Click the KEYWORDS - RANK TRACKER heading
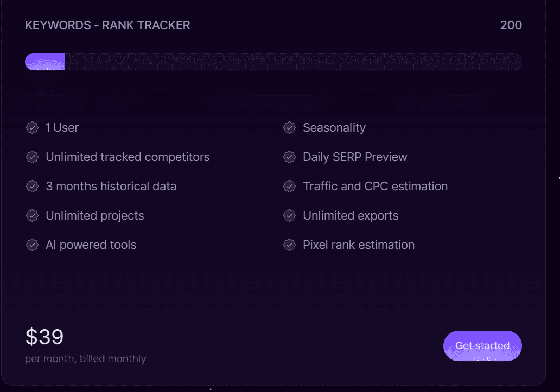Viewport: 560px width, 392px height. pyautogui.click(x=107, y=25)
